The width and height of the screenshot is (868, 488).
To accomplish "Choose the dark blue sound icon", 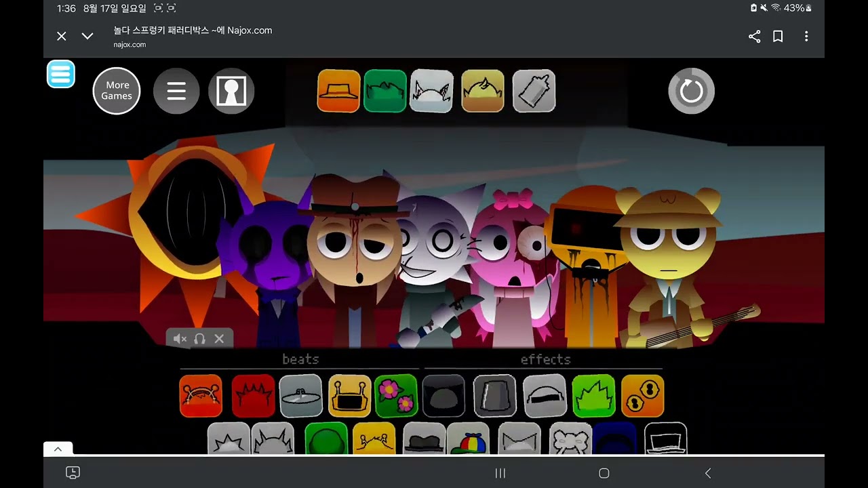I will [x=616, y=438].
